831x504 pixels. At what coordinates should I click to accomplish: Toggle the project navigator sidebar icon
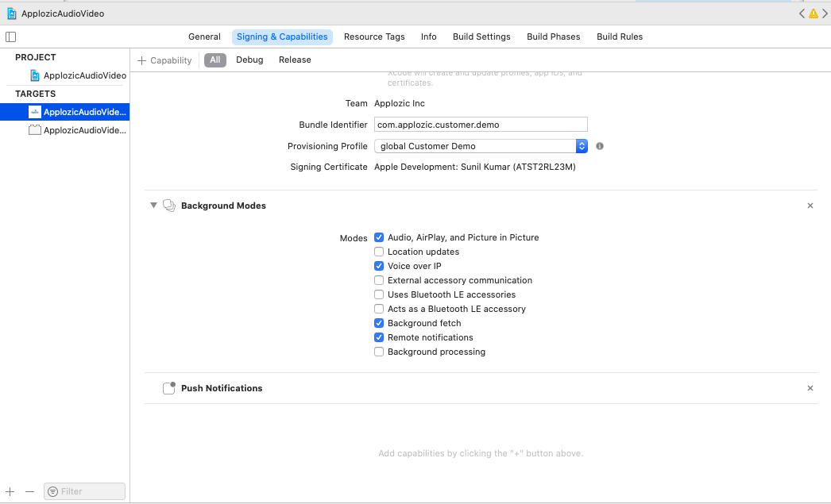coord(10,37)
